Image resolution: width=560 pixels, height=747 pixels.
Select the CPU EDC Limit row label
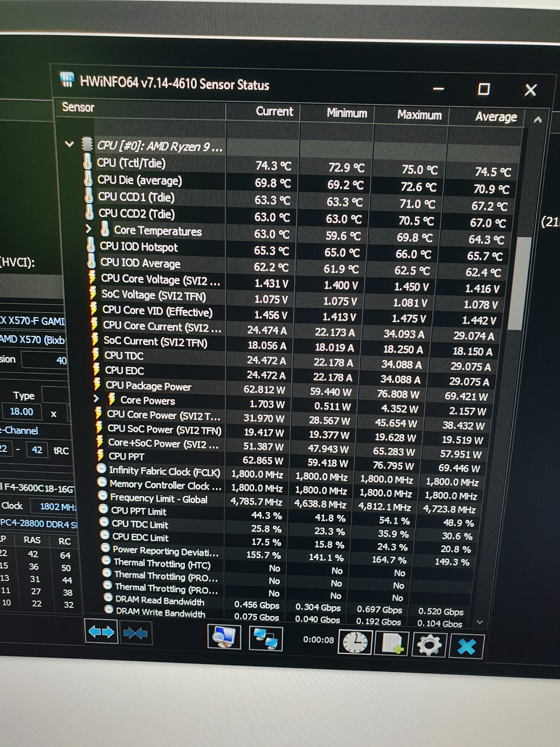[x=140, y=537]
